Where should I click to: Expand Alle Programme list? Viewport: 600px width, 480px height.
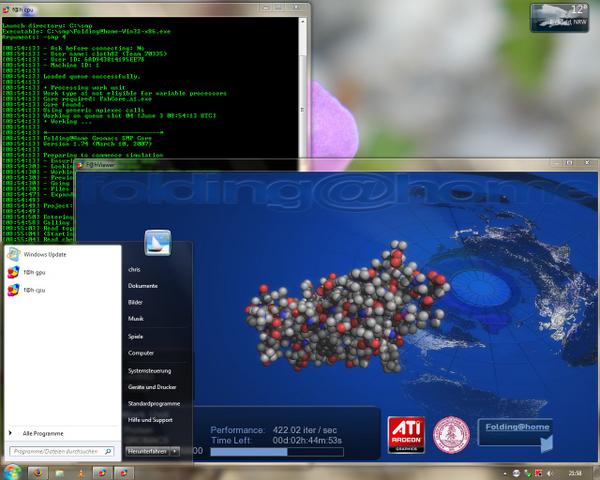pos(43,433)
